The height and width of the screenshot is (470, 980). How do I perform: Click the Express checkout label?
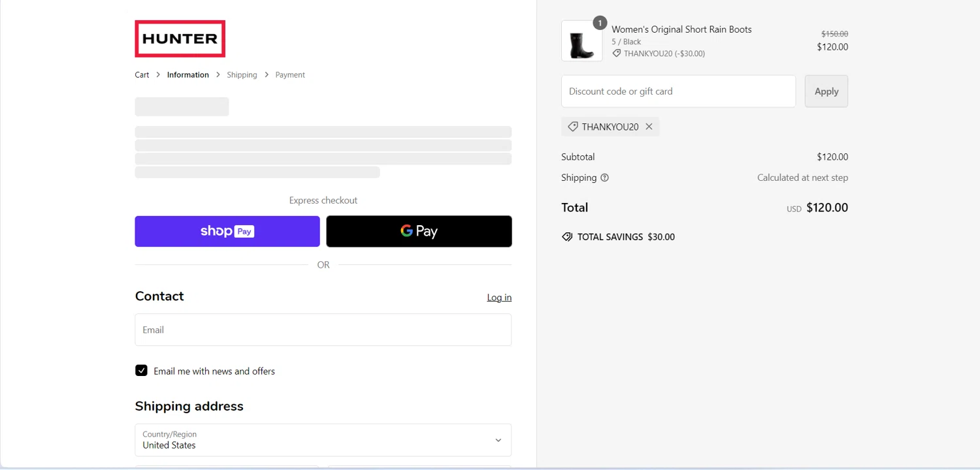click(x=323, y=200)
